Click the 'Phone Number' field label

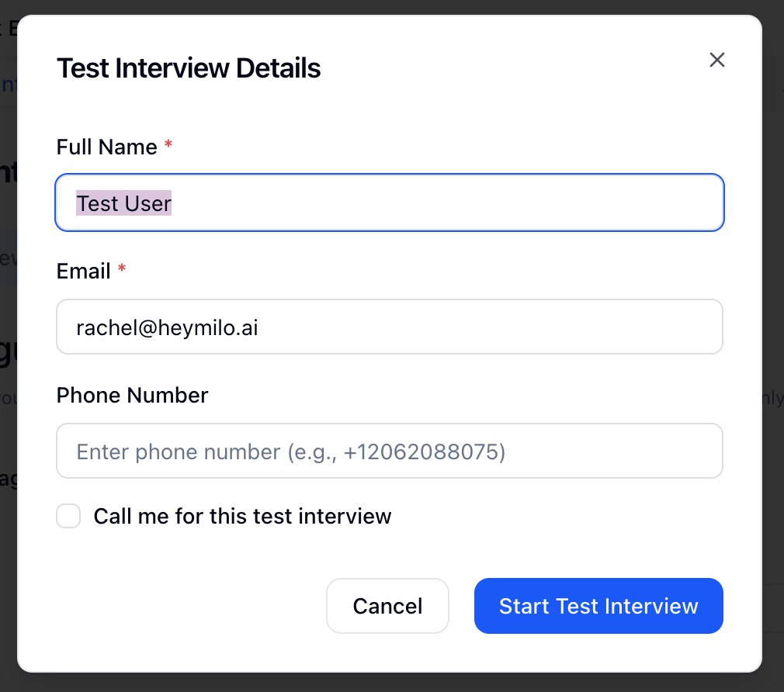132,396
